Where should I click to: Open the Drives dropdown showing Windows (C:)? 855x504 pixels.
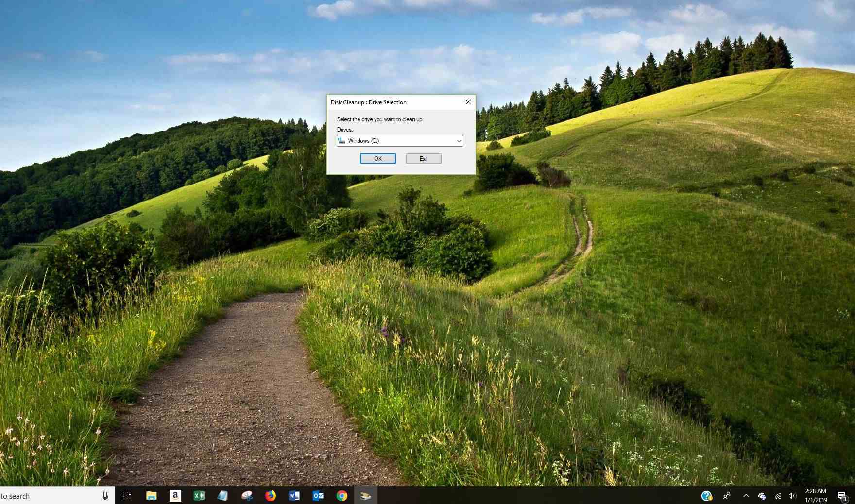400,141
